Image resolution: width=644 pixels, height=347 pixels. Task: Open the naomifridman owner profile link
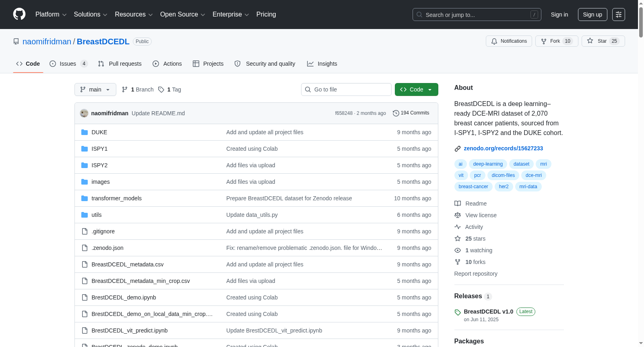[47, 42]
